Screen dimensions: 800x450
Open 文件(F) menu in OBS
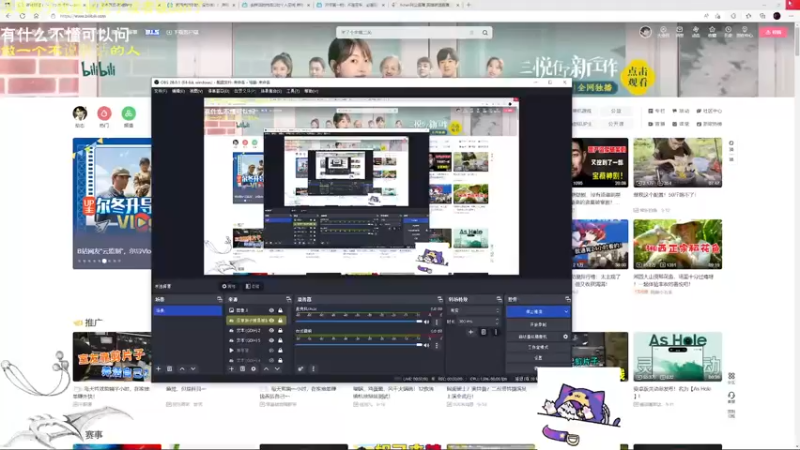[x=160, y=91]
